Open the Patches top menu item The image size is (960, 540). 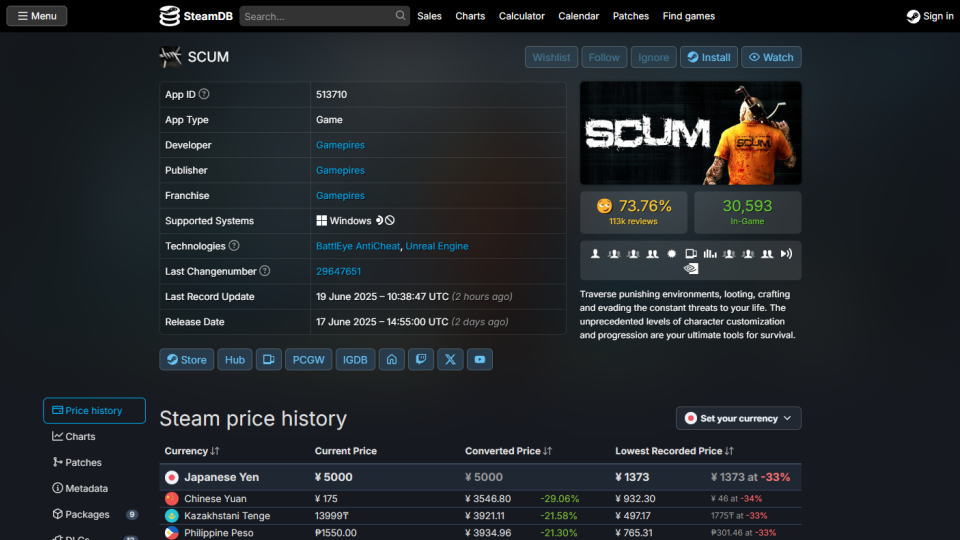631,16
